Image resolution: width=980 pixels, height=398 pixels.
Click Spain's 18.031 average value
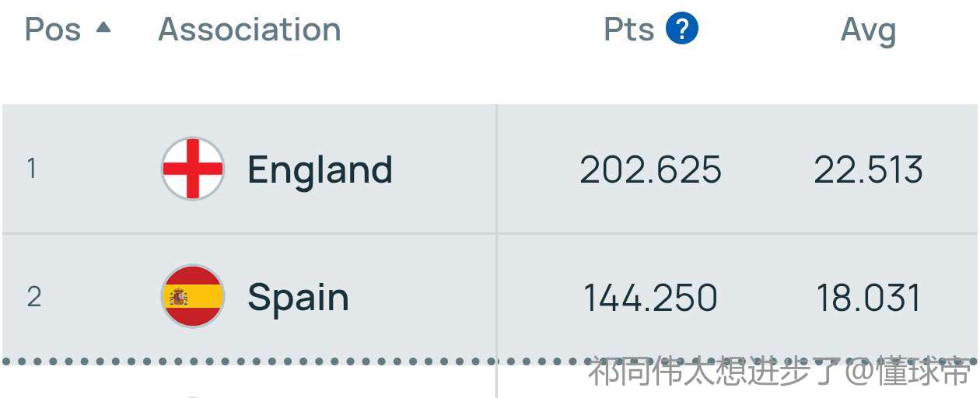click(868, 298)
